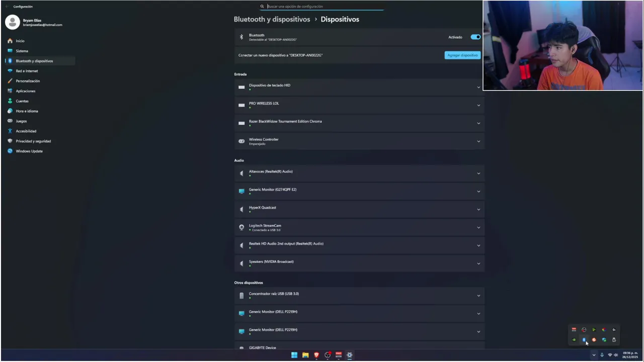Expand Dispositivo de teclado HID row chevron

(478, 87)
